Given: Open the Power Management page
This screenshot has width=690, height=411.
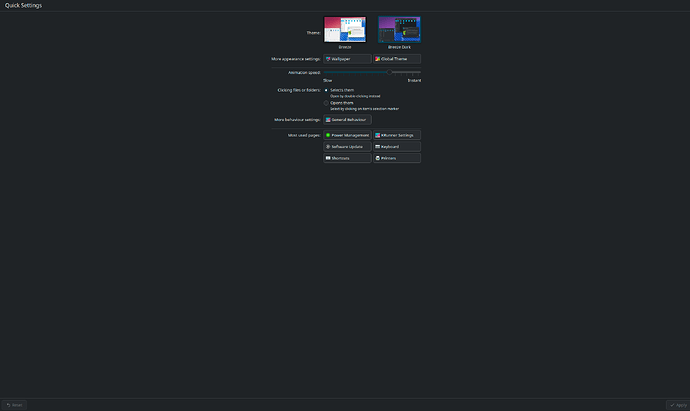Looking at the screenshot, I should (x=346, y=134).
